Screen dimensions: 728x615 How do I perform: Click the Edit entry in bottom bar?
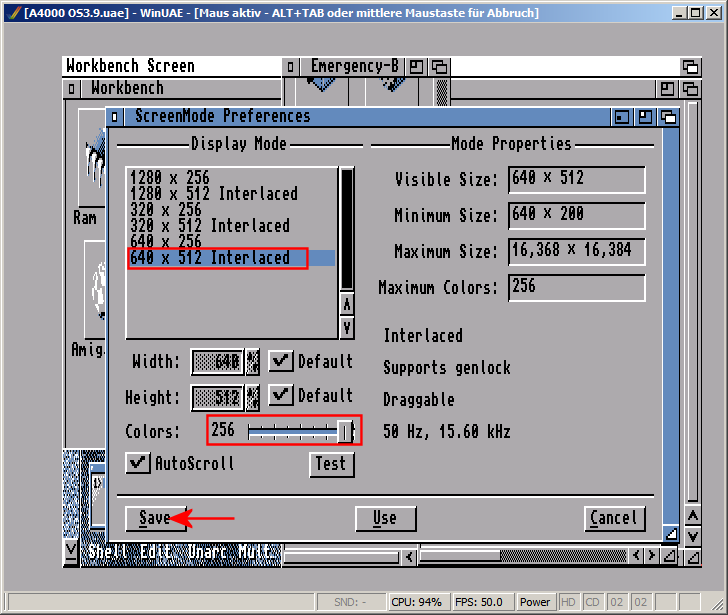156,552
